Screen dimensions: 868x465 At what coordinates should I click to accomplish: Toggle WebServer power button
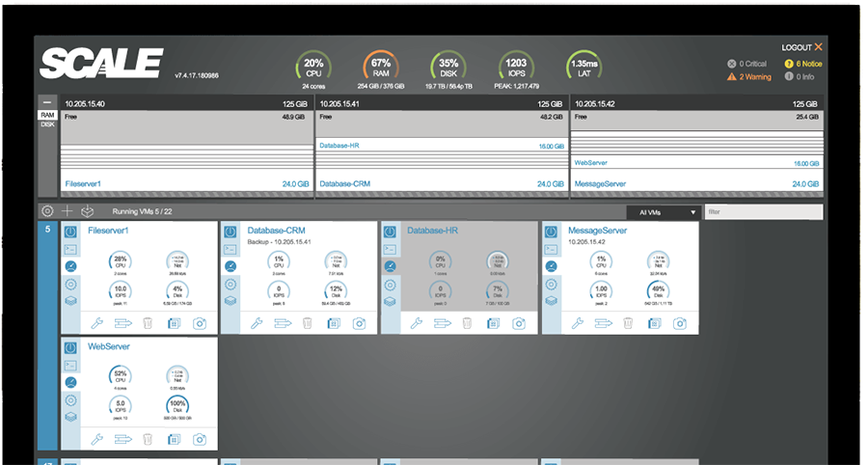tap(70, 347)
